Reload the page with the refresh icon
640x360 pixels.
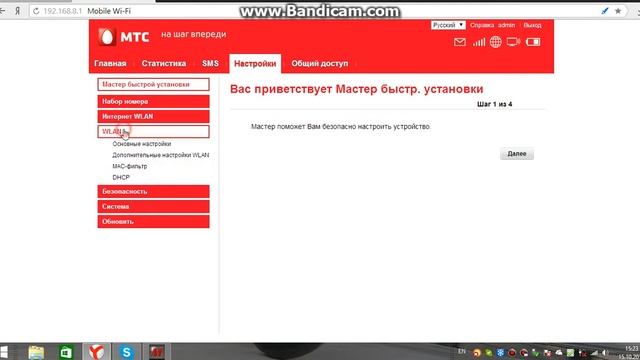point(36,11)
